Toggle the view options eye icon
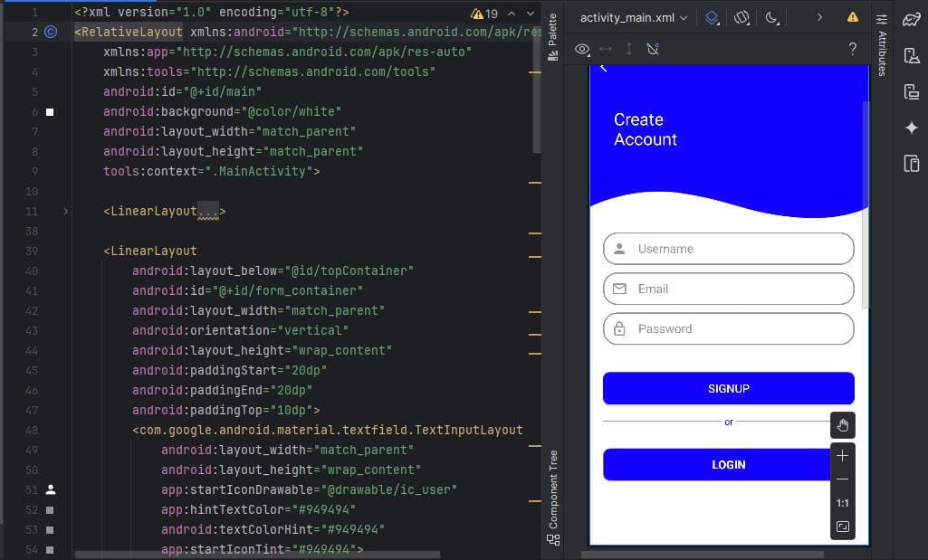Viewport: 928px width, 560px height. [582, 49]
